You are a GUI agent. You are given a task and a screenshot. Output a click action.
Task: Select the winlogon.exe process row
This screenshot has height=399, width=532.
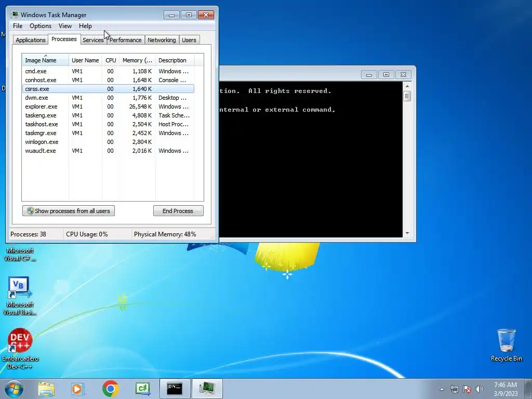coord(108,142)
